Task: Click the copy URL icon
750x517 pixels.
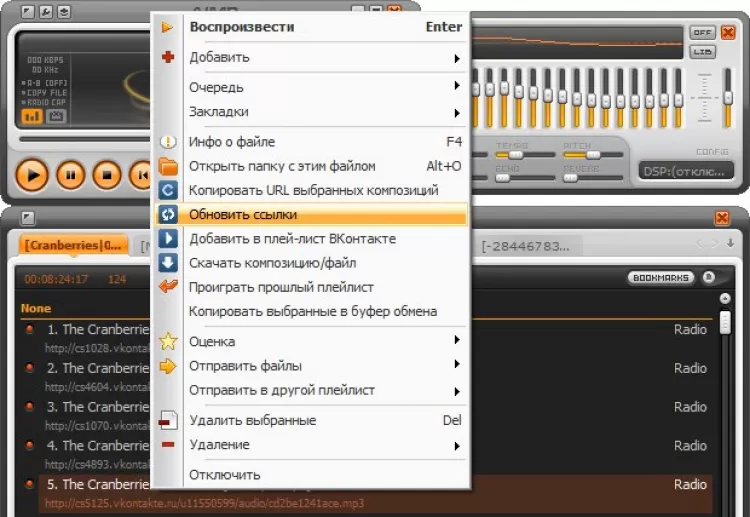Action: (x=168, y=190)
